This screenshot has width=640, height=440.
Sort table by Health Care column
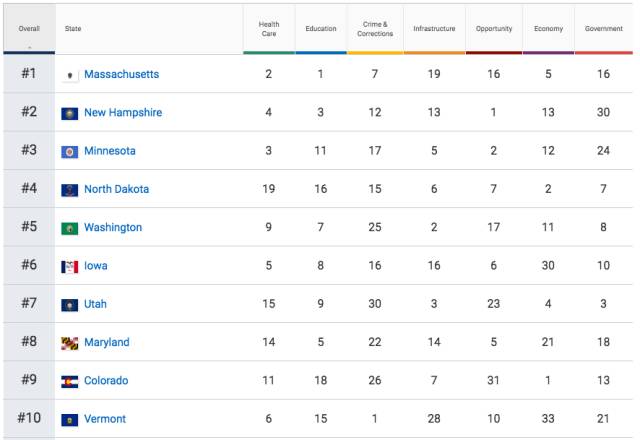269,29
